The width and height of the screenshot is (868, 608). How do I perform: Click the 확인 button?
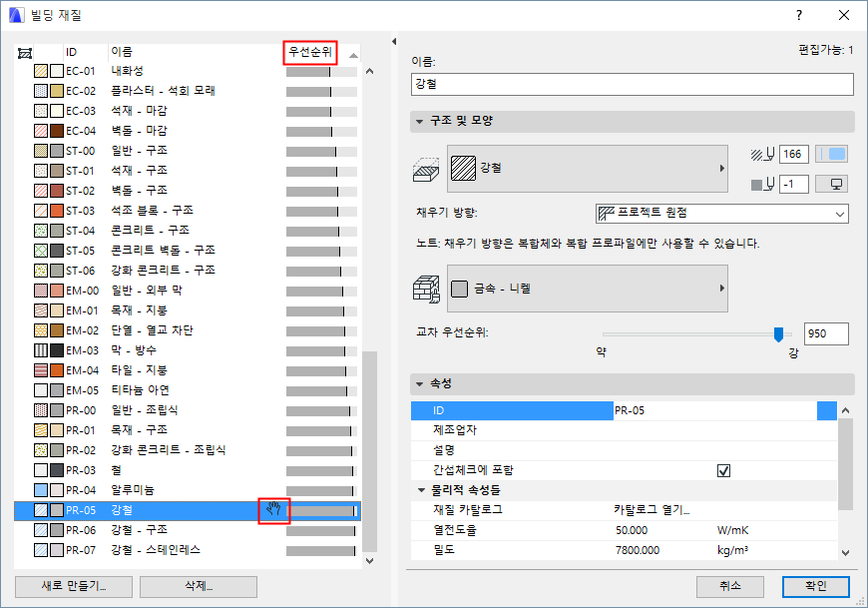click(815, 586)
